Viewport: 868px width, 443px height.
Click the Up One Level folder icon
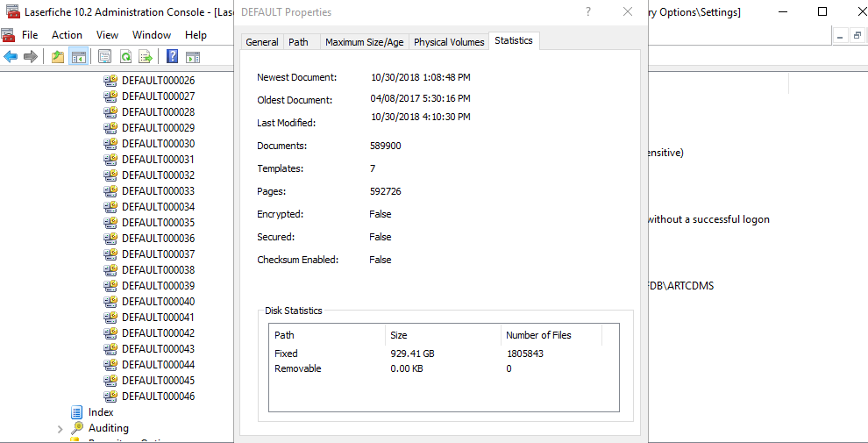(58, 57)
